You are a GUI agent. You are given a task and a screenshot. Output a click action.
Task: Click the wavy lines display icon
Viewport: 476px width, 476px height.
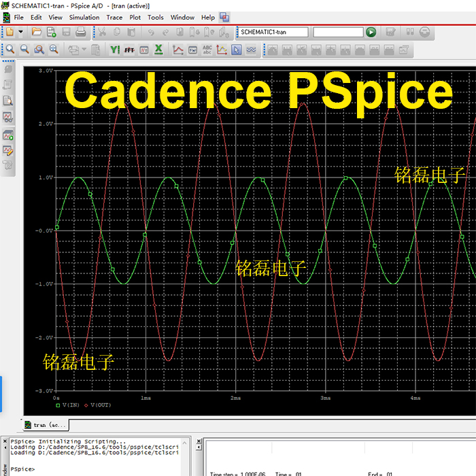pyautogui.click(x=251, y=50)
